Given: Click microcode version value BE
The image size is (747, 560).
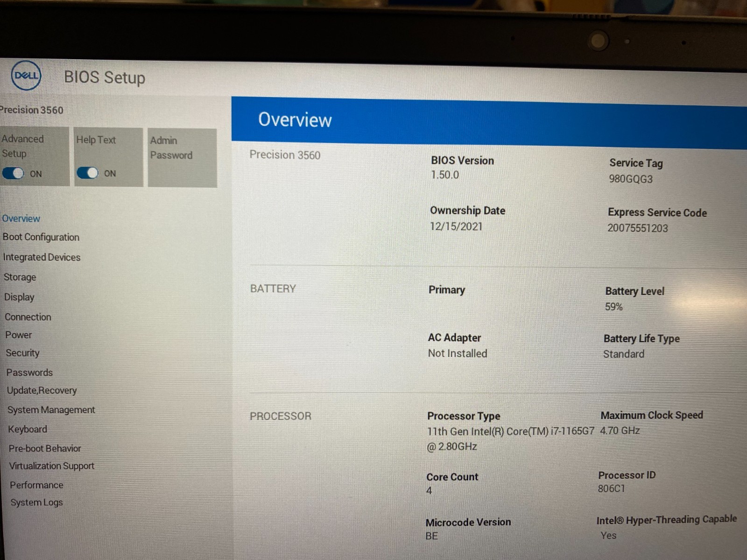Looking at the screenshot, I should click(431, 536).
